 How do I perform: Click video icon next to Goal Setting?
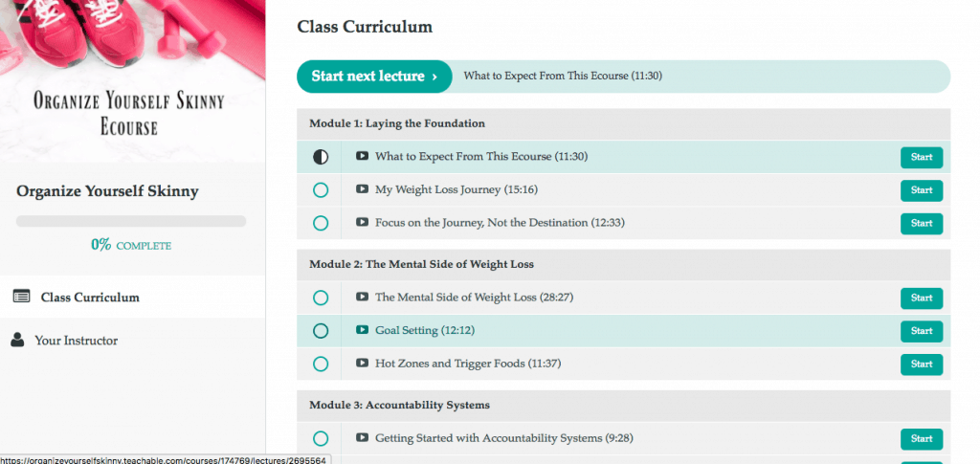(362, 330)
